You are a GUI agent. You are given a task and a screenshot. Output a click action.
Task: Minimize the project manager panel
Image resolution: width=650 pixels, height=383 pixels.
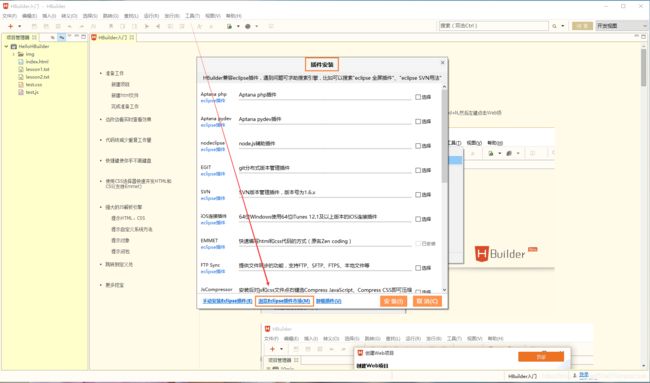point(77,36)
